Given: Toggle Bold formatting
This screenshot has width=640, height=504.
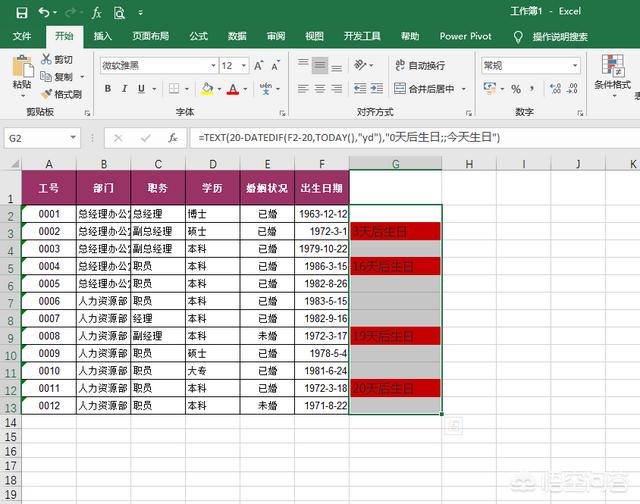Looking at the screenshot, I should (108, 89).
